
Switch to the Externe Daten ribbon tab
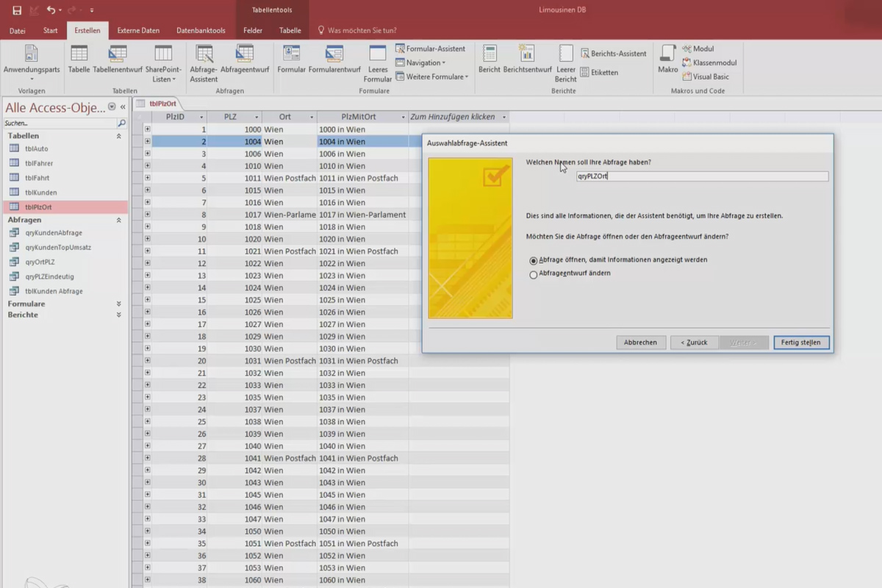(x=138, y=31)
